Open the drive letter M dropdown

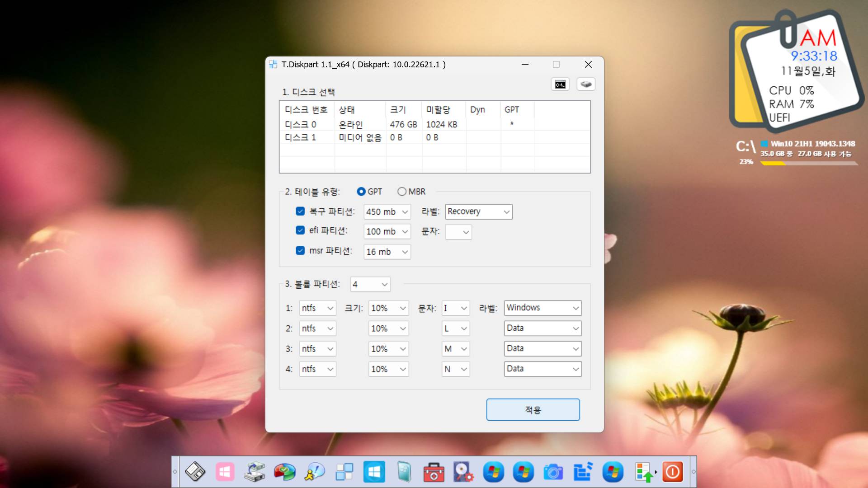pos(456,349)
